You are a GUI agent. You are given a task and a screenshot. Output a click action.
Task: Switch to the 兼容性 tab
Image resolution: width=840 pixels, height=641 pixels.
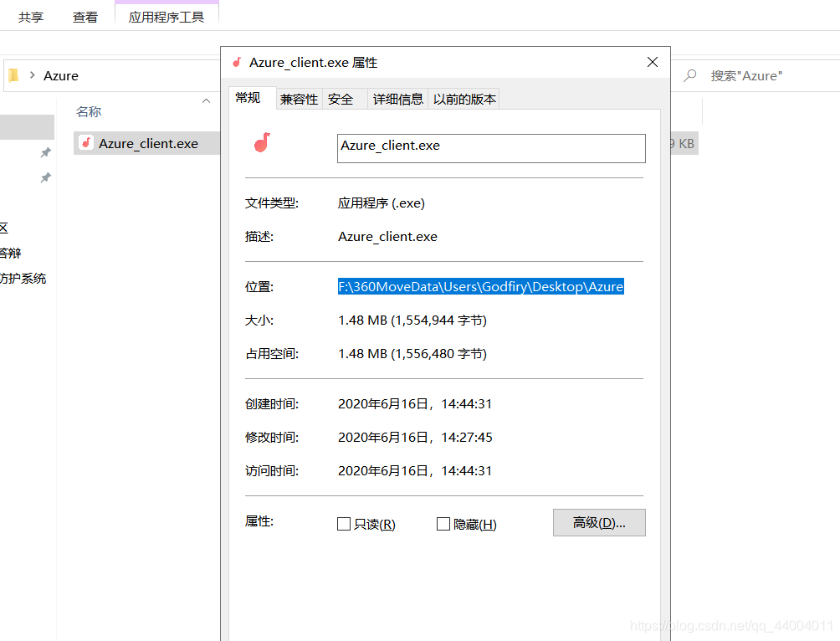click(299, 99)
